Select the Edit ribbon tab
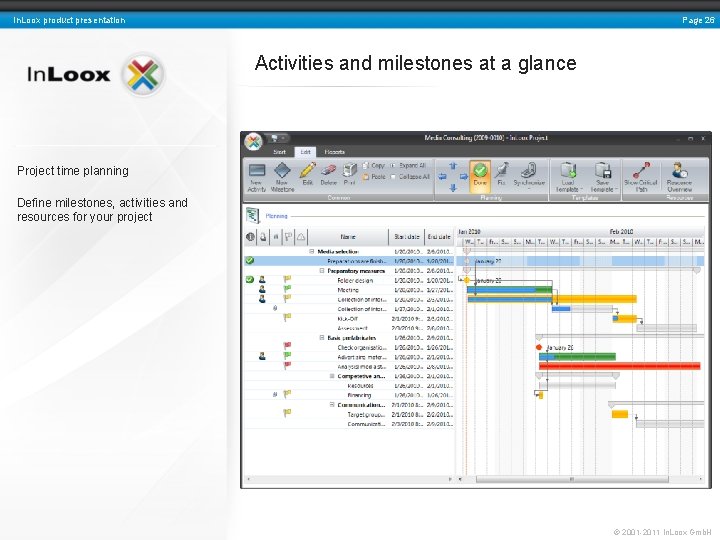This screenshot has height=540, width=720. point(305,152)
